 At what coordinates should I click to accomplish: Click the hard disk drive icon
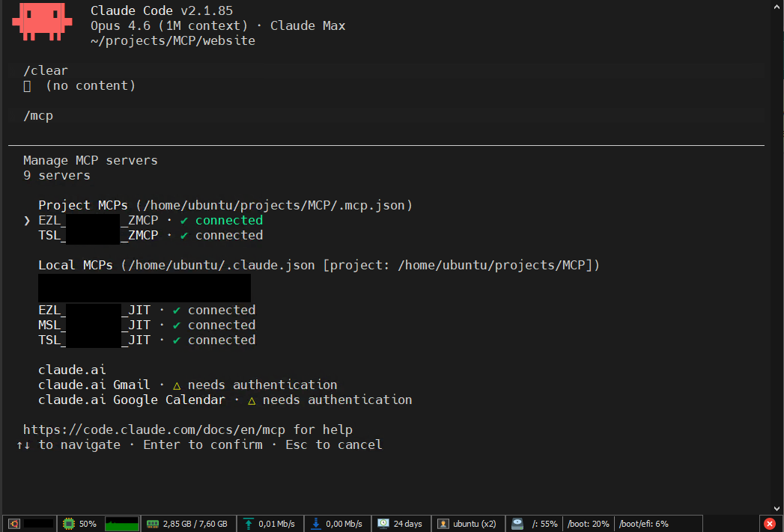[517, 524]
